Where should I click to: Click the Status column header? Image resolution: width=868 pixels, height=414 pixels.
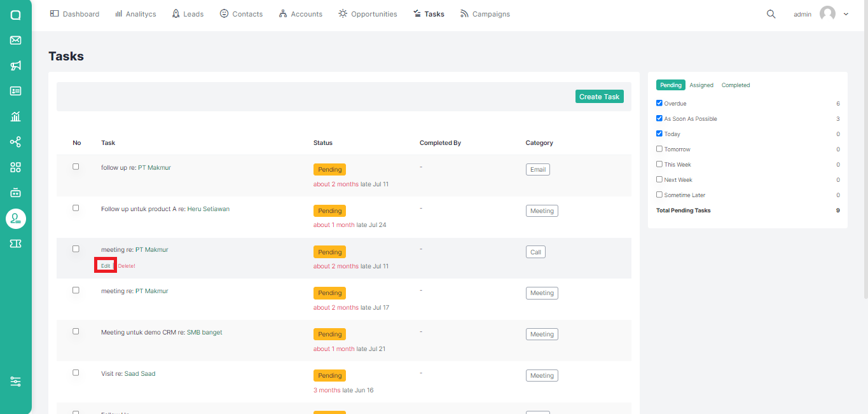point(323,143)
